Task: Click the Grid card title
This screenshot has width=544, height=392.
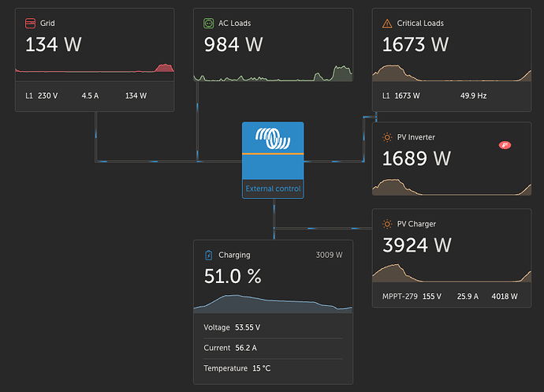Action: click(47, 23)
